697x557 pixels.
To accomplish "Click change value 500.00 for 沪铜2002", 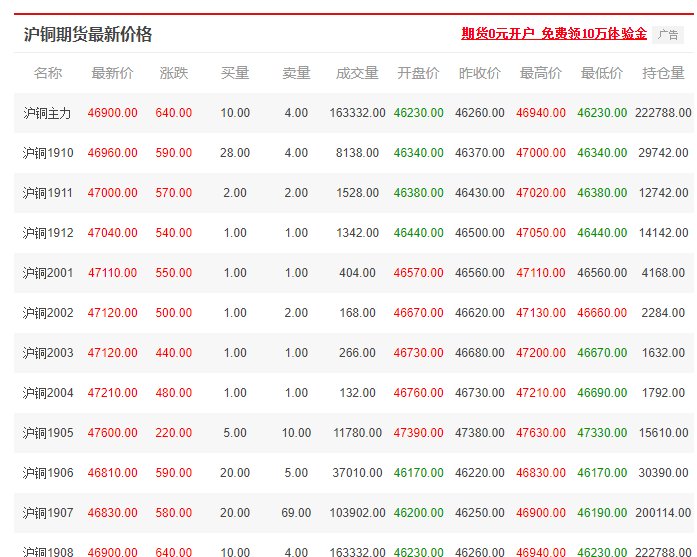I will (174, 313).
